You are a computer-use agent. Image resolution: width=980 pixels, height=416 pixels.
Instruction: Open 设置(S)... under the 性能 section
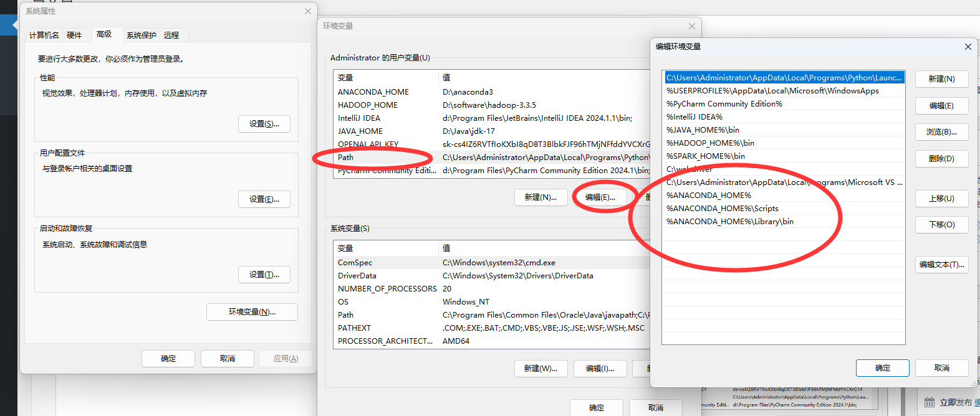tap(264, 124)
